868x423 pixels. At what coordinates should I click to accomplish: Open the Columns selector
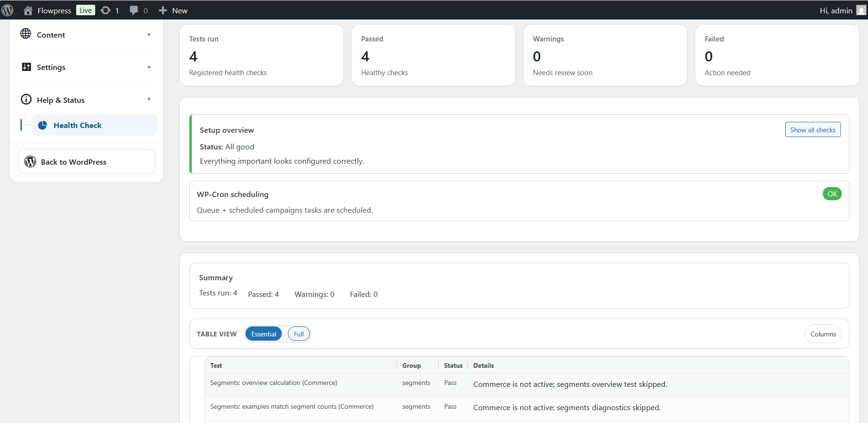coord(823,334)
